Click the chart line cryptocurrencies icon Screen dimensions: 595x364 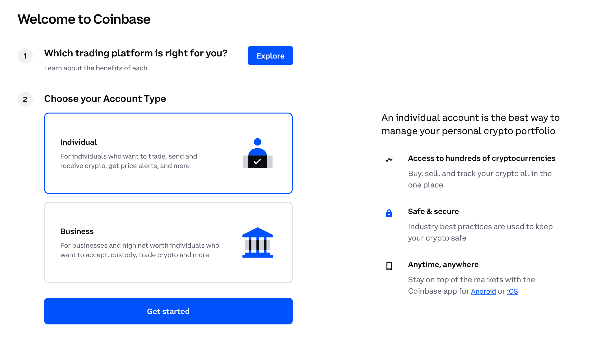click(x=389, y=160)
